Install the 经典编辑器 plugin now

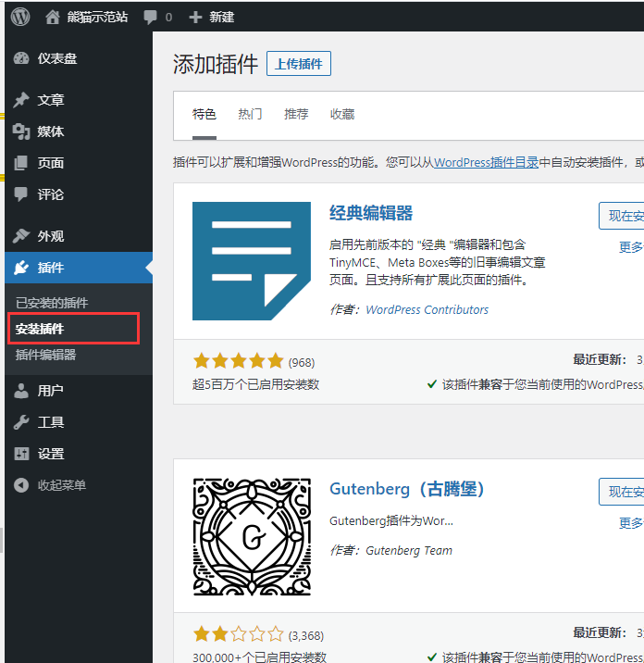[x=622, y=216]
